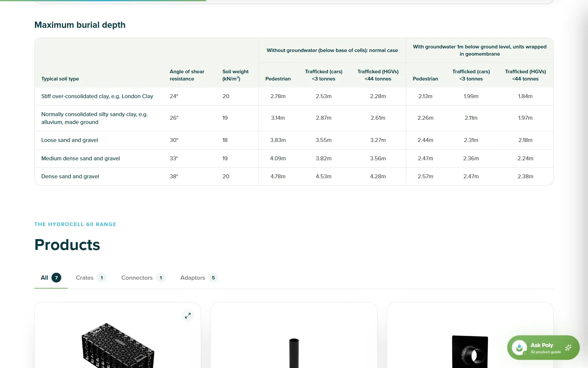The width and height of the screenshot is (588, 368).
Task: Click the 'Typical soil type' column header
Action: click(x=60, y=79)
